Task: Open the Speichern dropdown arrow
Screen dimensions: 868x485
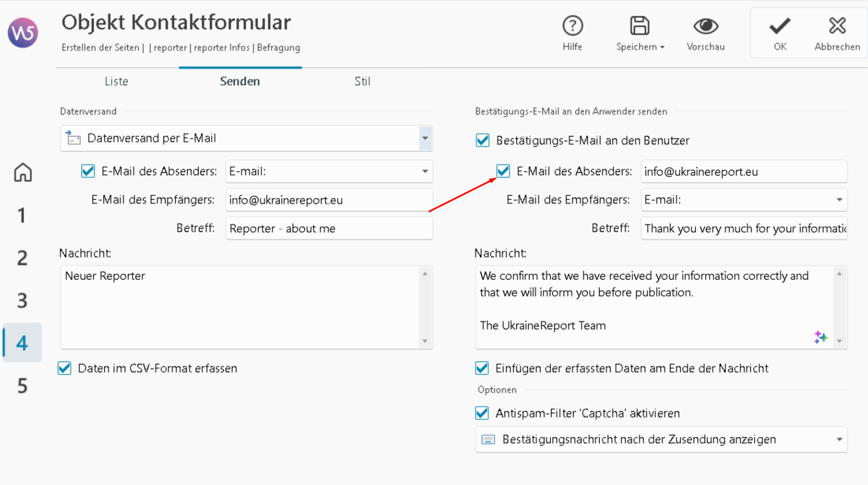Action: coord(662,47)
